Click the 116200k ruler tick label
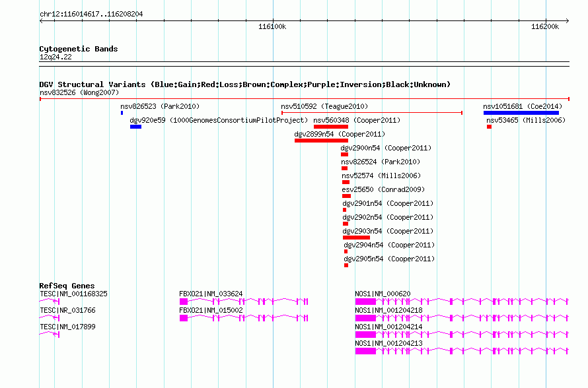The image size is (588, 388). 545,26
